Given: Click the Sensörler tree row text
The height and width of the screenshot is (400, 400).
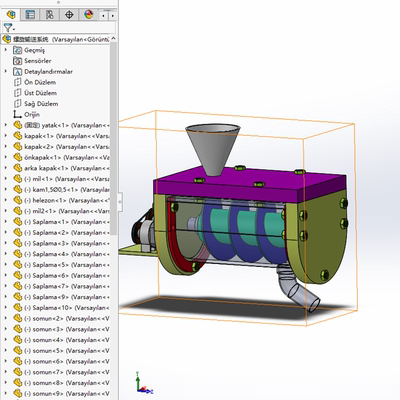Looking at the screenshot, I should 38,61.
